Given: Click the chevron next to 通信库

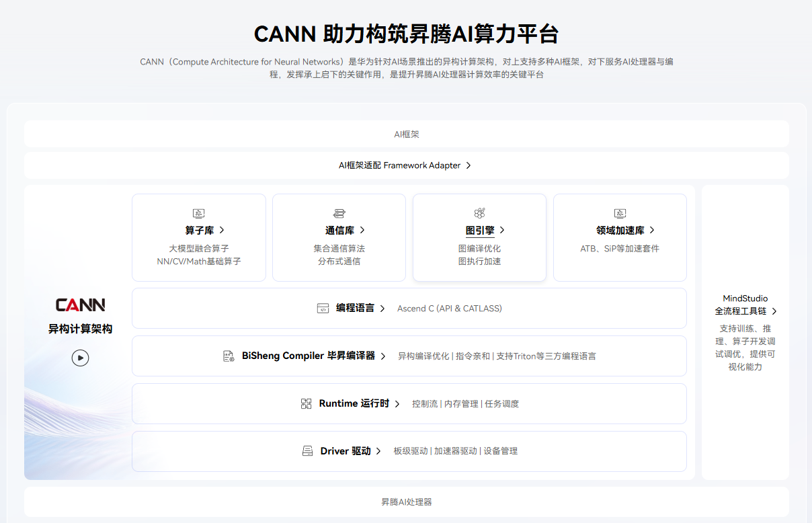Looking at the screenshot, I should [x=362, y=230].
